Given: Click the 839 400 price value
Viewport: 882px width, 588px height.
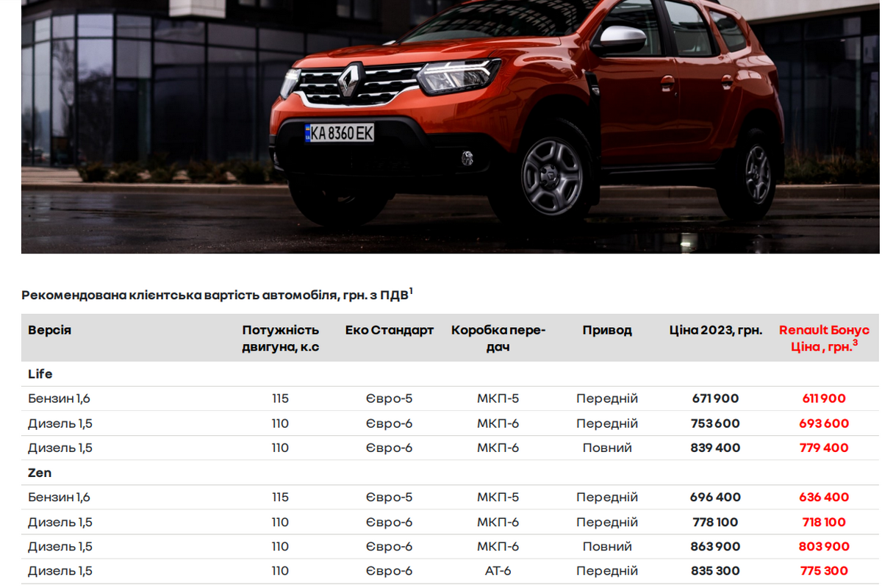Looking at the screenshot, I should (715, 448).
